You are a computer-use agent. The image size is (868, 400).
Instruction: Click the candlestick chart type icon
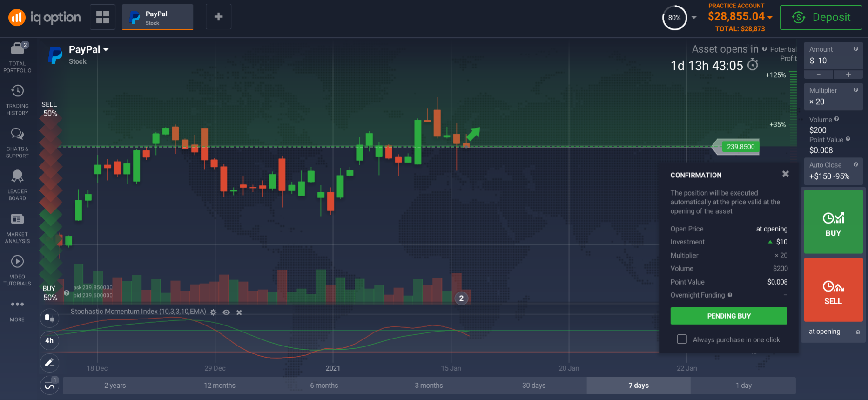coord(49,319)
